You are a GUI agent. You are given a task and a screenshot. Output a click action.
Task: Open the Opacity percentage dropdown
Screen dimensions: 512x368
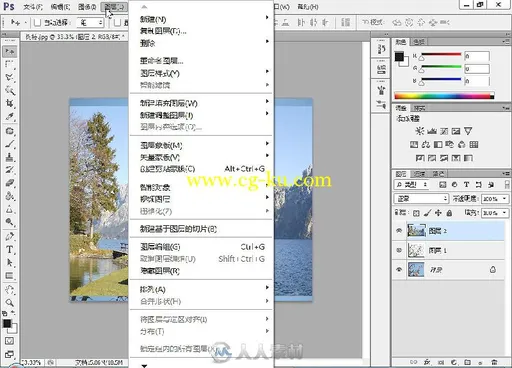(504, 199)
